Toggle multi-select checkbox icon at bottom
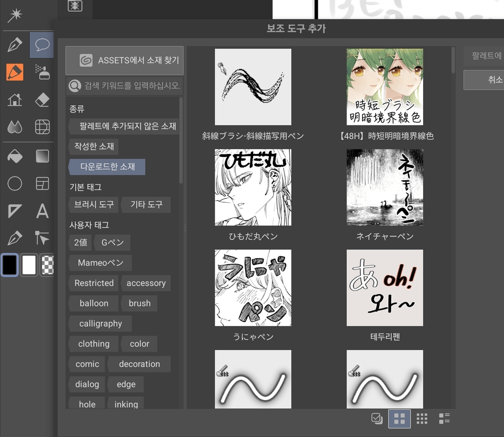The width and height of the screenshot is (504, 437). [x=377, y=419]
